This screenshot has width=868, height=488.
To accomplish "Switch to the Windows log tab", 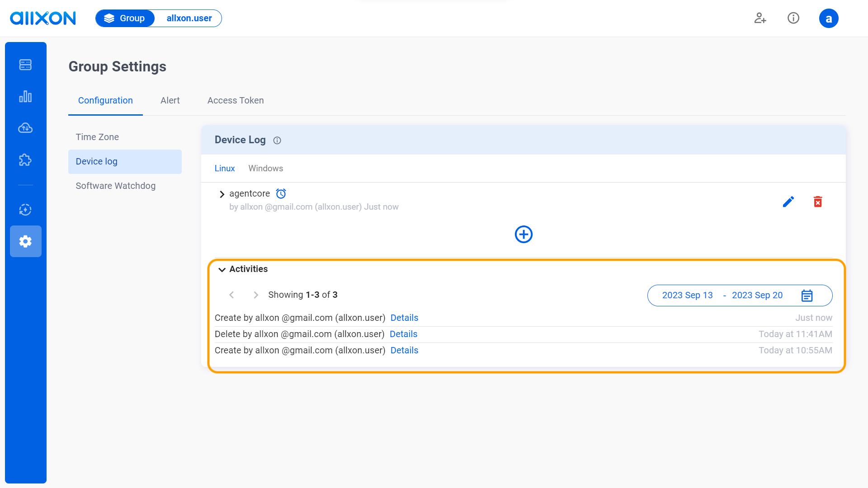I will (x=265, y=168).
